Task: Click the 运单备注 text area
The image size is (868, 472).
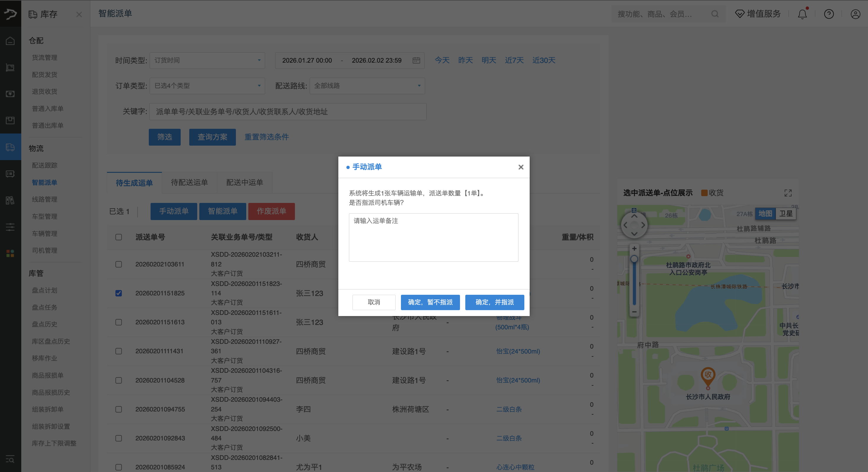Action: (x=433, y=237)
